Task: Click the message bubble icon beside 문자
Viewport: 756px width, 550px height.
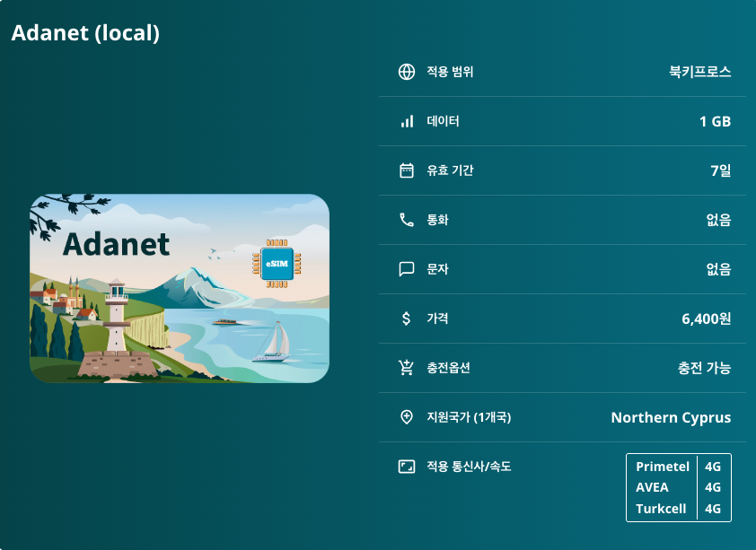Action: tap(407, 269)
